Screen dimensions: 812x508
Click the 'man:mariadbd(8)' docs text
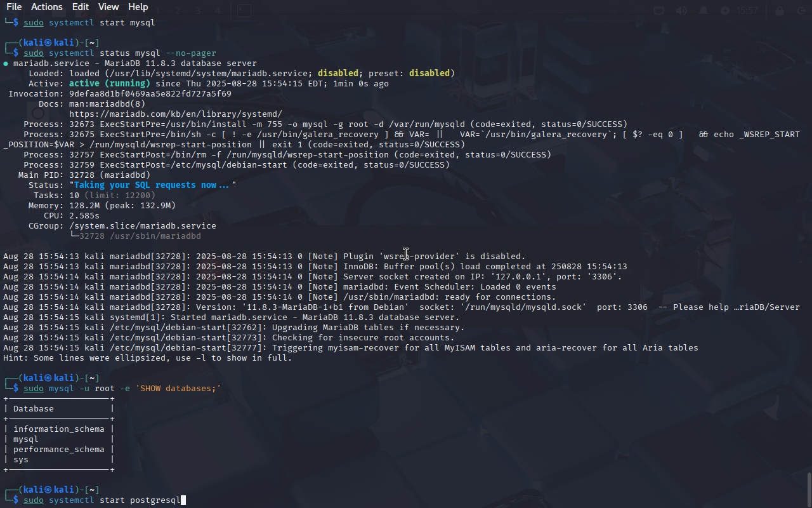point(107,104)
